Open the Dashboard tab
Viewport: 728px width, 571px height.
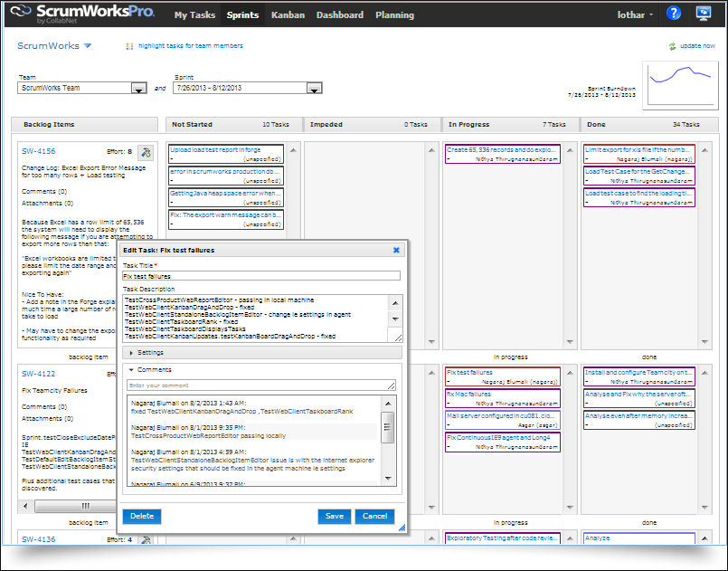click(x=340, y=14)
